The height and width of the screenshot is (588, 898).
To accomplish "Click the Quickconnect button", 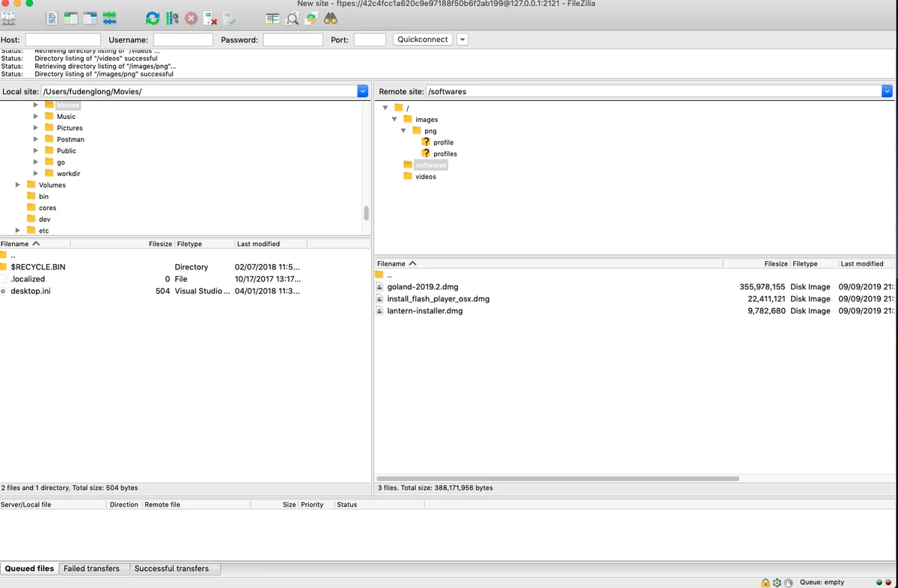I will pyautogui.click(x=423, y=40).
